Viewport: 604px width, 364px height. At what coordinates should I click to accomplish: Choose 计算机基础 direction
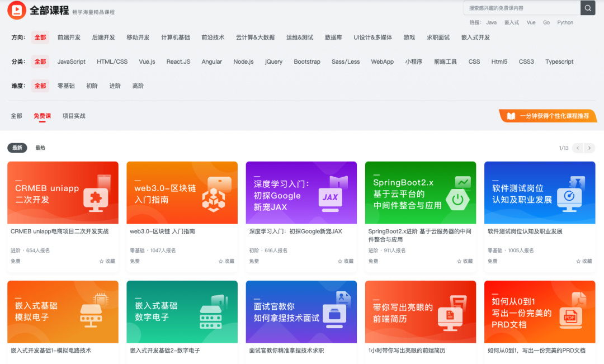[x=176, y=37]
